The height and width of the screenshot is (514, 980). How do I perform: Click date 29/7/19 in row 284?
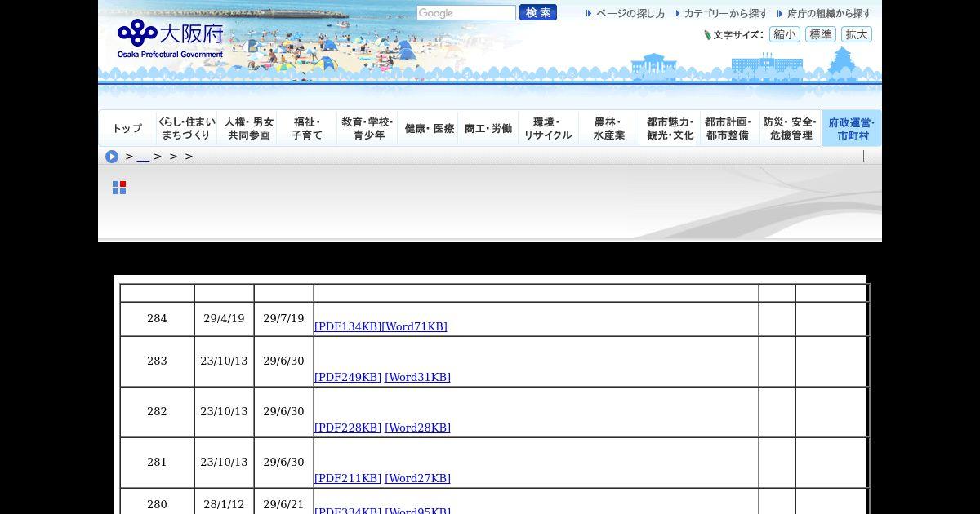[283, 319]
